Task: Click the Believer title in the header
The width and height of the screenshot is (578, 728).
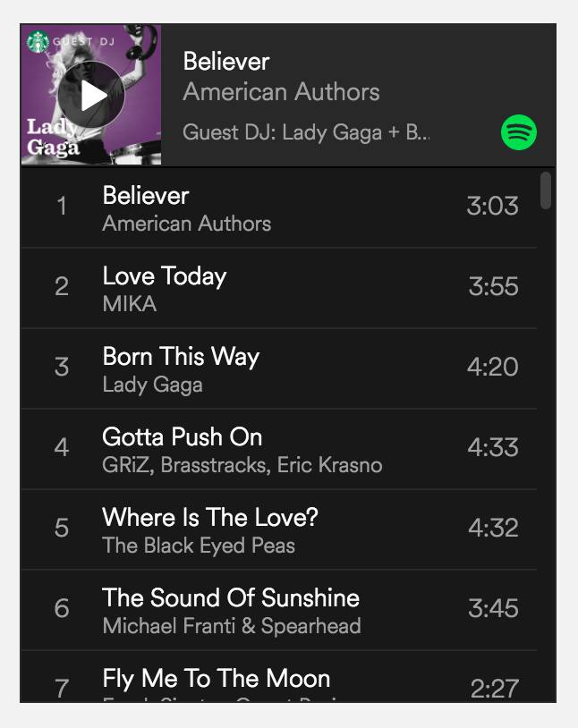Action: pos(226,62)
